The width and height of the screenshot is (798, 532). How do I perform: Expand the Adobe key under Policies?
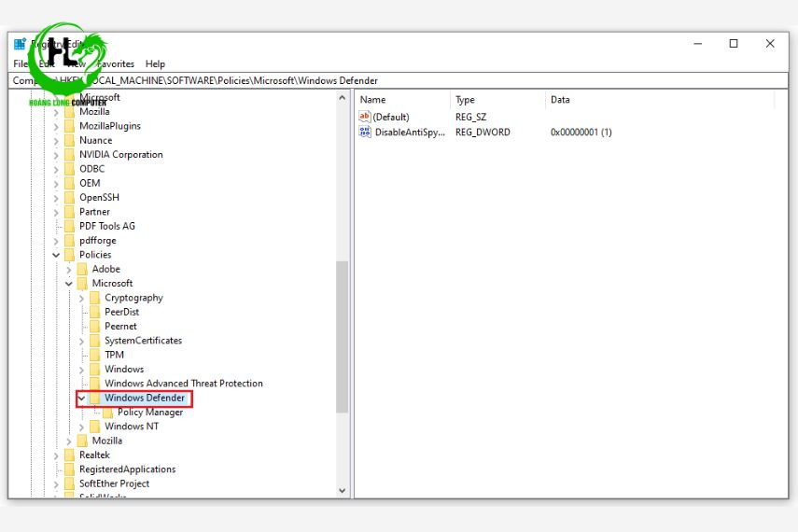(69, 270)
